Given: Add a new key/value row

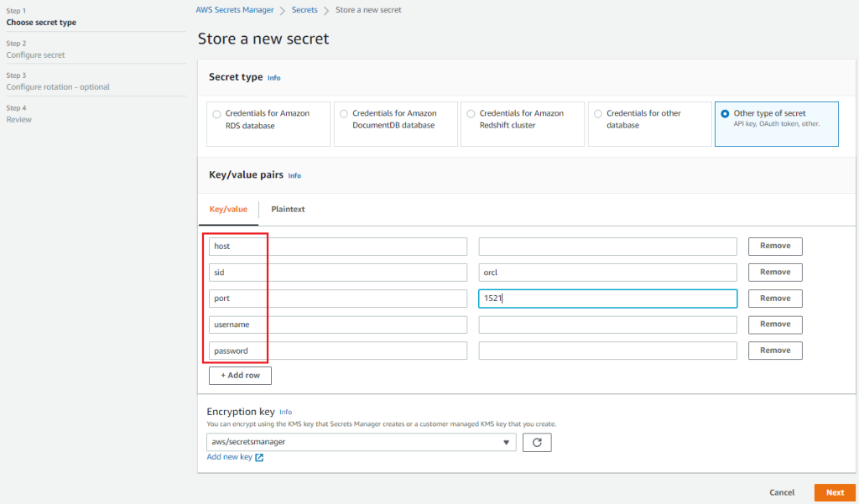Looking at the screenshot, I should (x=240, y=375).
